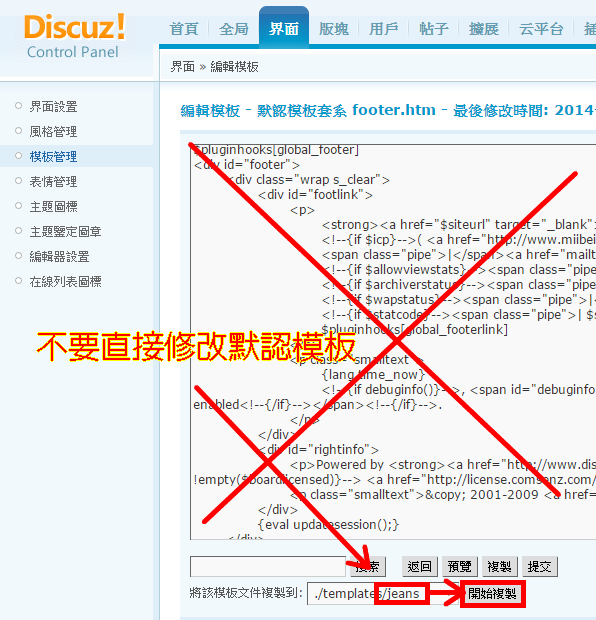Select 模板管理 in the sidebar
The width and height of the screenshot is (596, 620).
(53, 157)
